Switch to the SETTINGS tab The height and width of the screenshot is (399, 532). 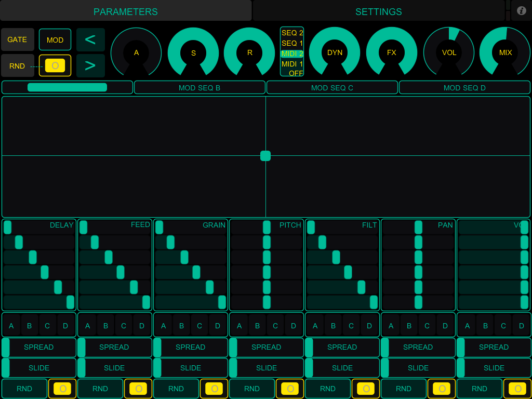click(x=379, y=10)
